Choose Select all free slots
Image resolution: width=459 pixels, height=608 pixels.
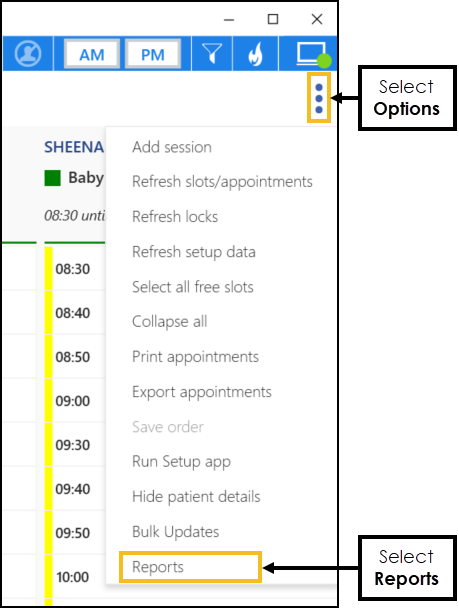(x=193, y=287)
